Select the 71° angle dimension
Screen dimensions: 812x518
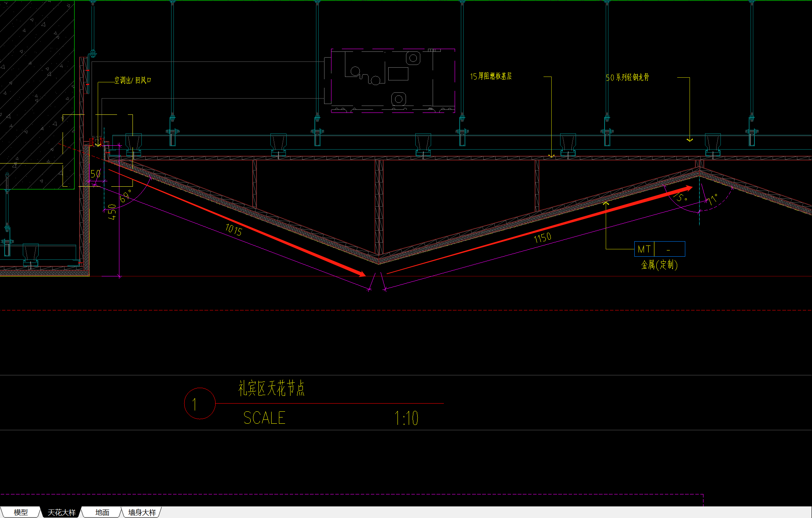click(x=712, y=199)
